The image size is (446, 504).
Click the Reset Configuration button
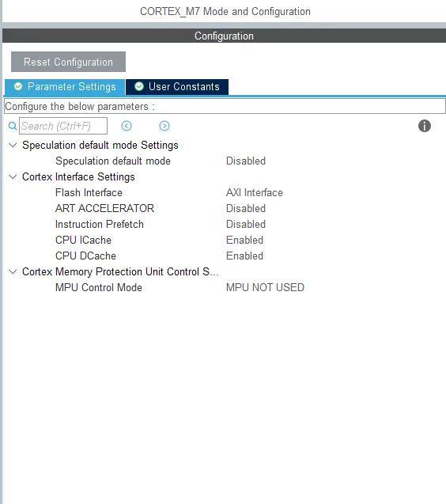pyautogui.click(x=68, y=62)
